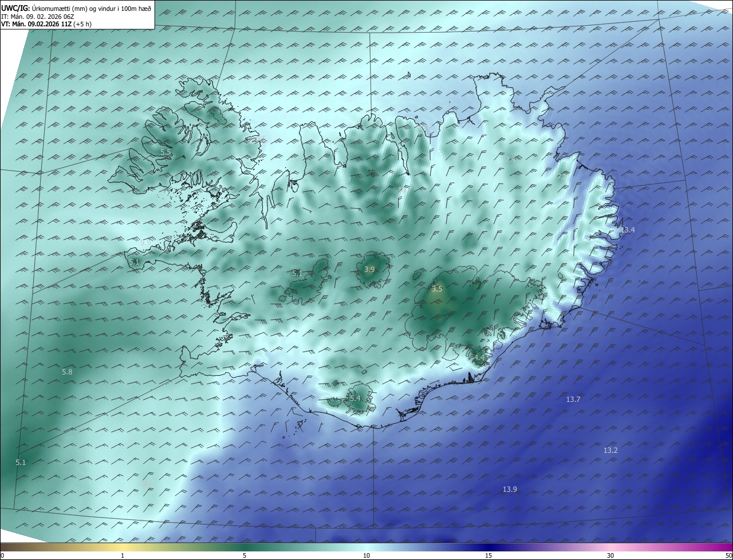Click the color scale tick labeled 10
Image resolution: width=733 pixels, height=560 pixels.
tap(366, 555)
